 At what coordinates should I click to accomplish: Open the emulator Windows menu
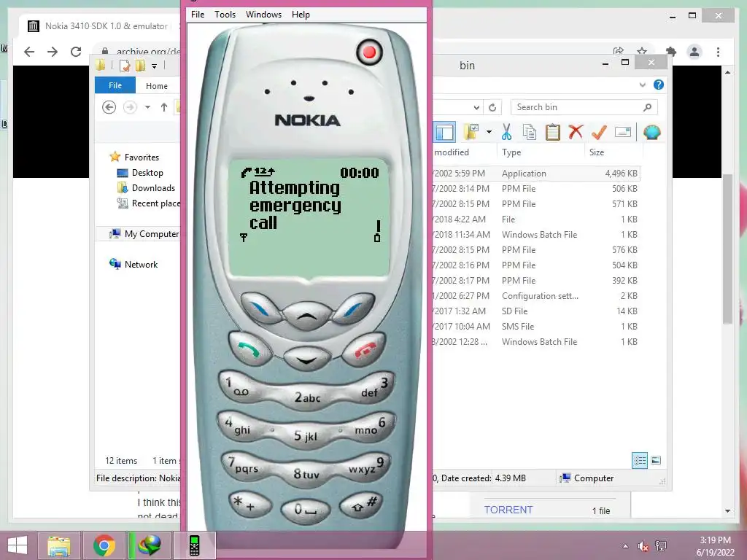click(x=263, y=15)
